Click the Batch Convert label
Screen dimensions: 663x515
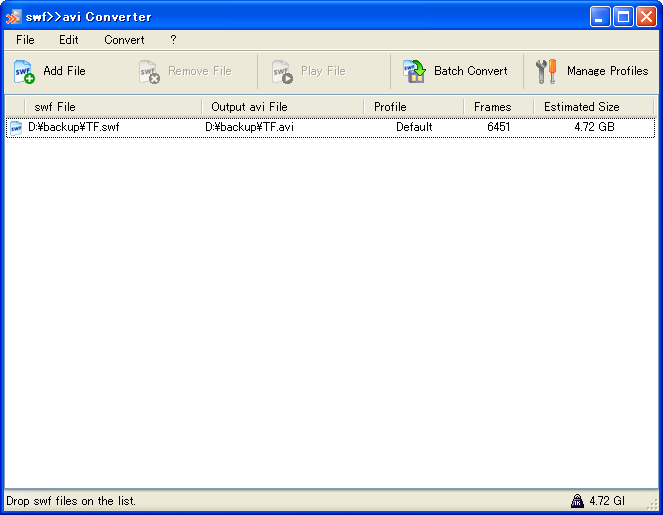[471, 71]
